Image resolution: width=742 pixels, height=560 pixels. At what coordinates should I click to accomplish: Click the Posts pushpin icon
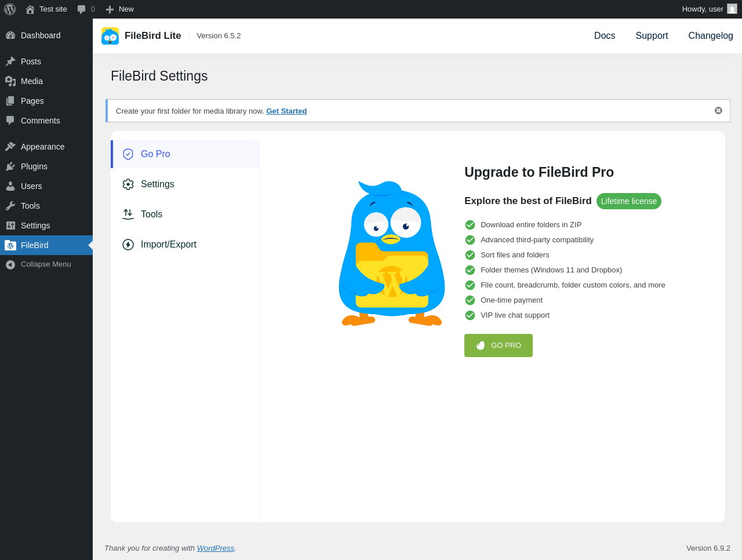10,61
